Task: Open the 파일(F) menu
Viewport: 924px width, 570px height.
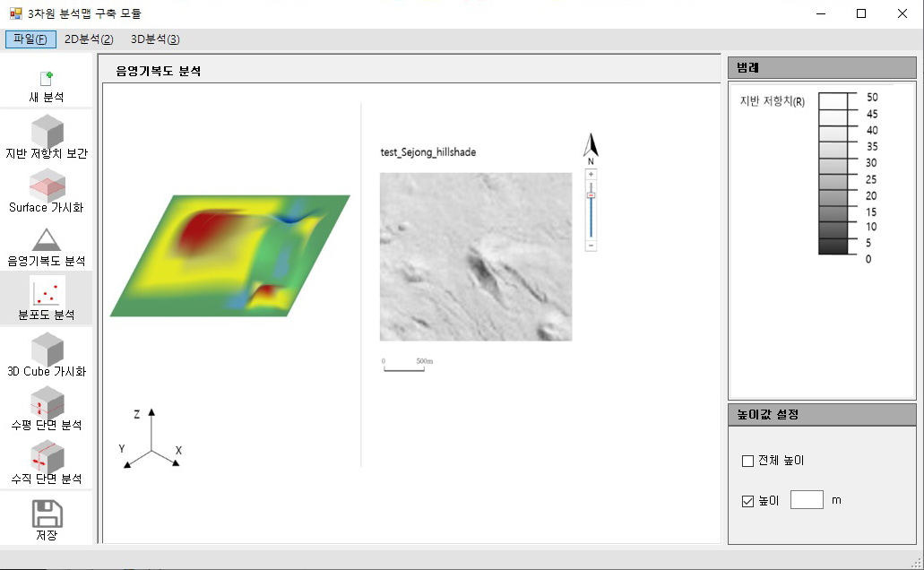Action: pyautogui.click(x=30, y=39)
